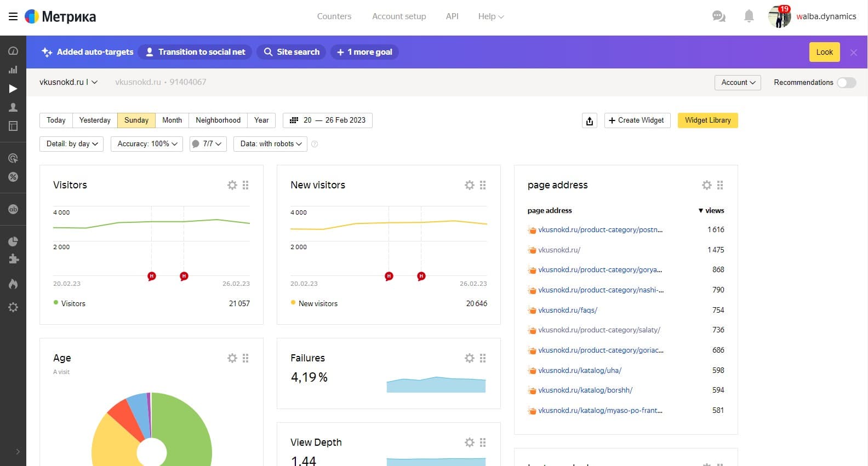This screenshot has height=466, width=868.
Task: Open the hamburger main menu
Action: click(13, 16)
